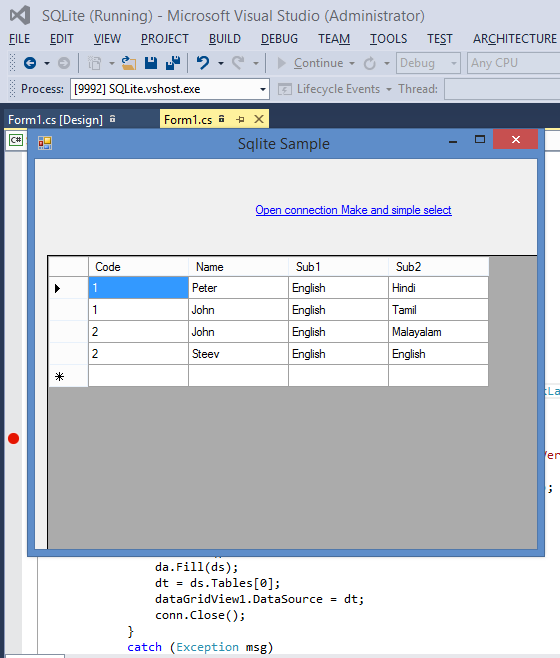Click the Lifecycle Events icon
This screenshot has height=658, width=560.
point(285,89)
